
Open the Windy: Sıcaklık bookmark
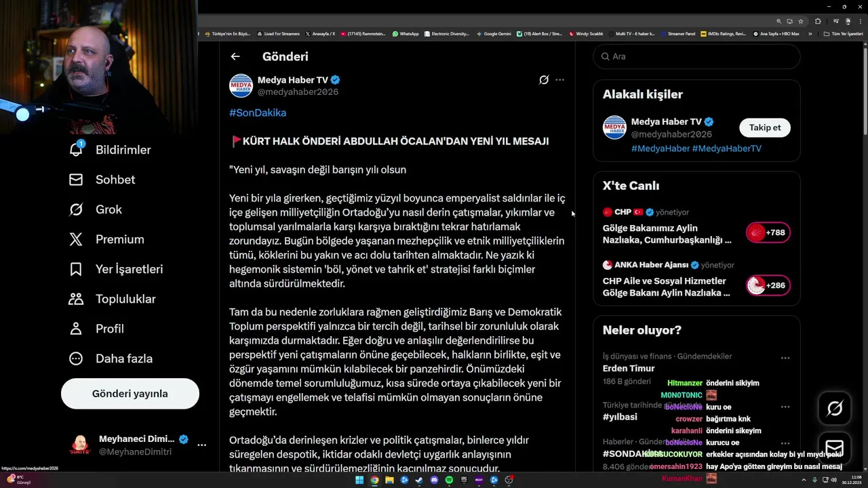[586, 34]
